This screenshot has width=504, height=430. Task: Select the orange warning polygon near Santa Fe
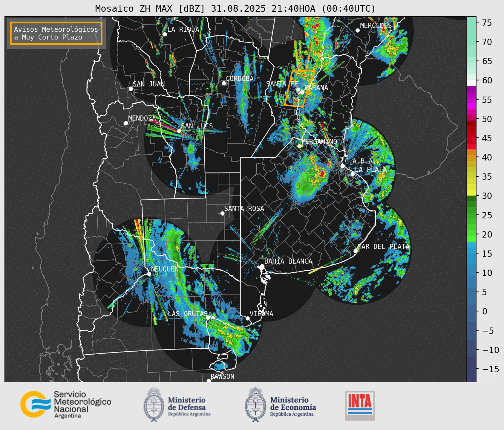click(299, 88)
